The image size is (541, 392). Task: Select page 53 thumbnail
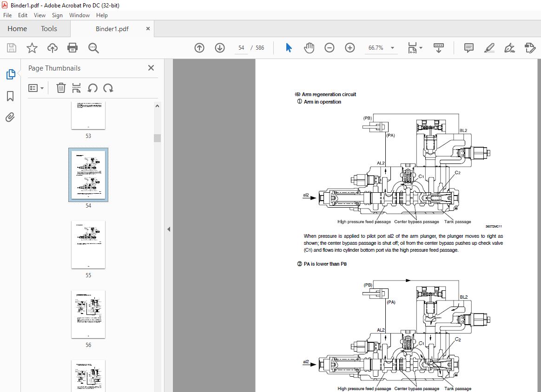88,116
